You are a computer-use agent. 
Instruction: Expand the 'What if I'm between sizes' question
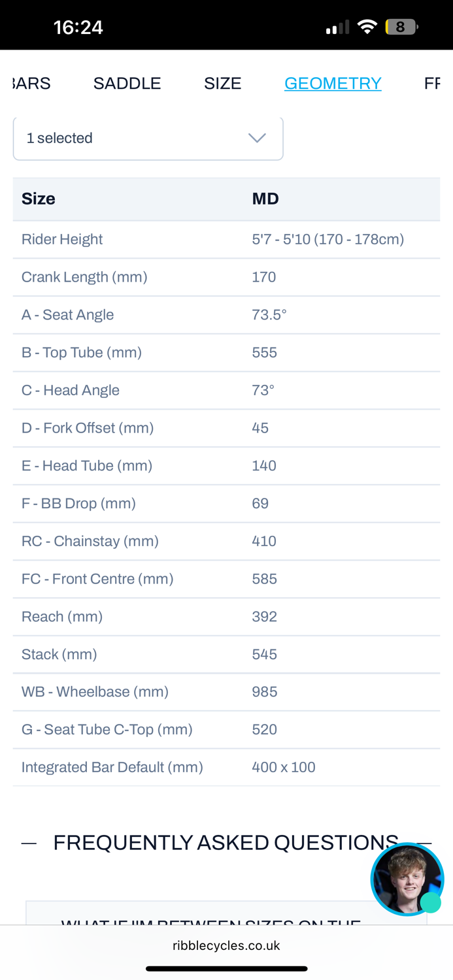(x=210, y=920)
